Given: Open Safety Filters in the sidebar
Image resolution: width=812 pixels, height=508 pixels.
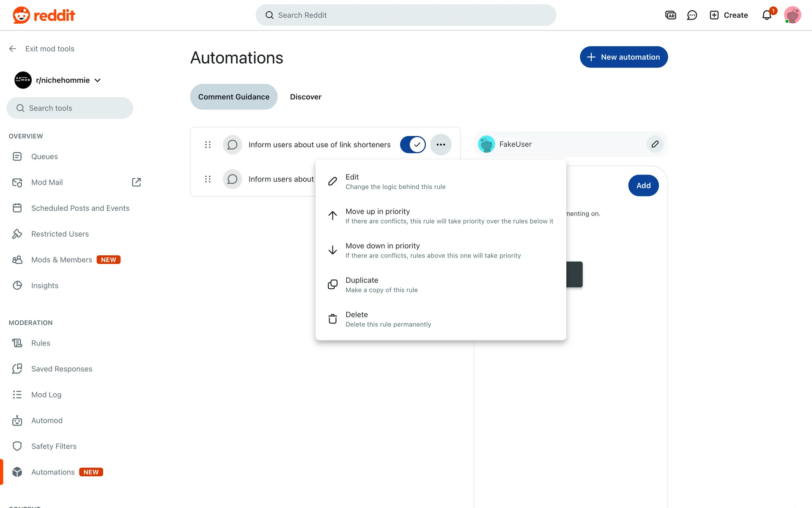Looking at the screenshot, I should pos(54,446).
